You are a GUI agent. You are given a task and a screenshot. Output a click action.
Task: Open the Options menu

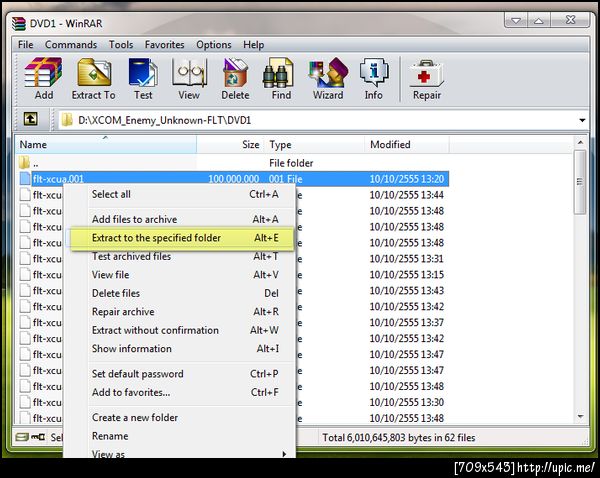(x=214, y=45)
